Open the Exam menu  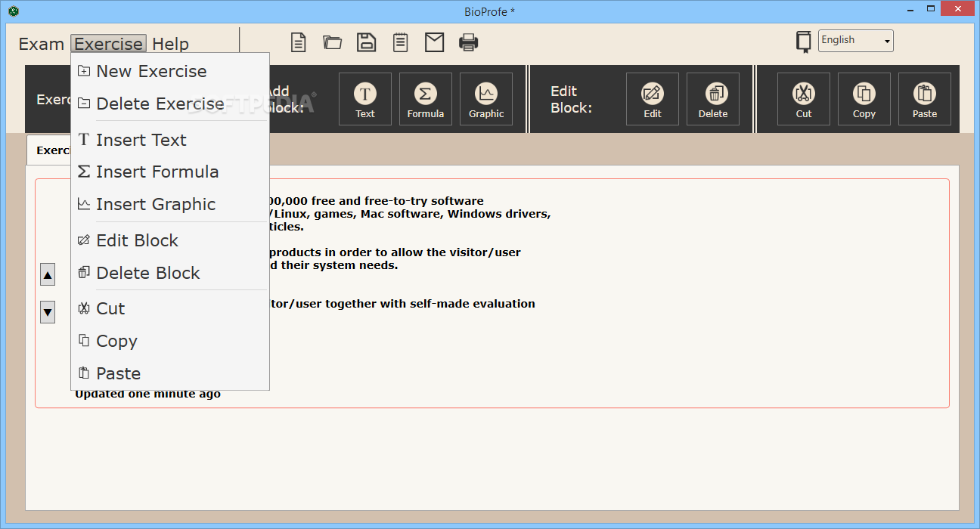[42, 44]
